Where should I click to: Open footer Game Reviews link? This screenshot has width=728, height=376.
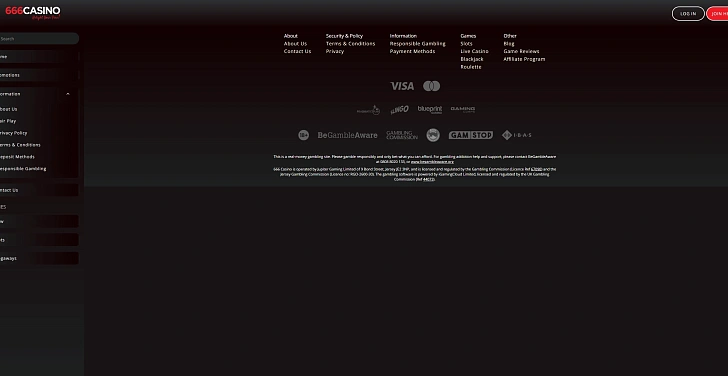coord(521,52)
